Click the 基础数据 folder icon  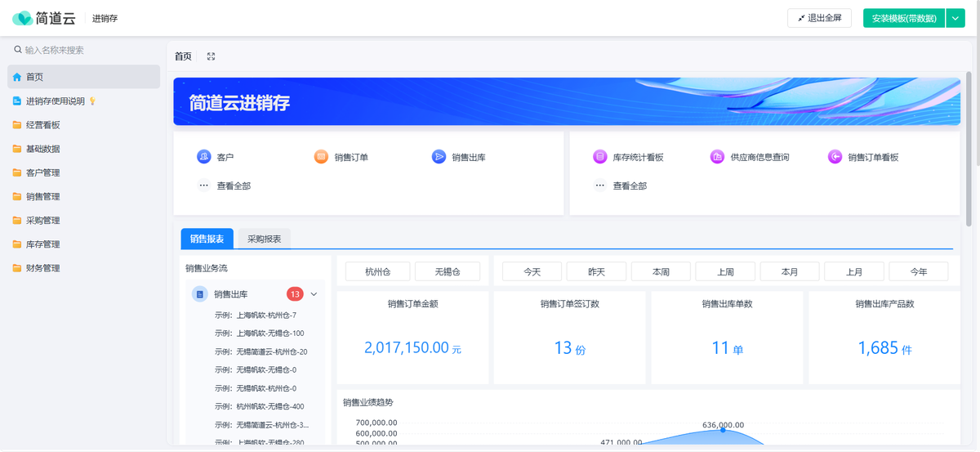pyautogui.click(x=17, y=149)
